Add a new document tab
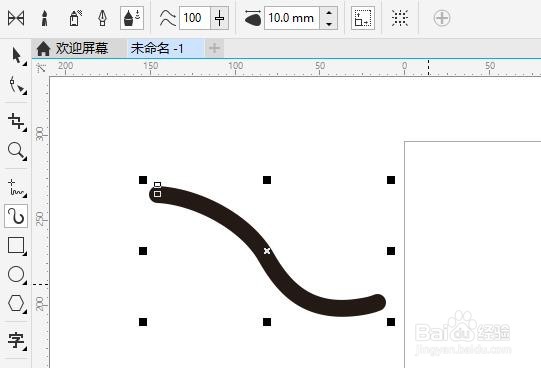Viewport: 541px width, 368px height. (x=214, y=48)
